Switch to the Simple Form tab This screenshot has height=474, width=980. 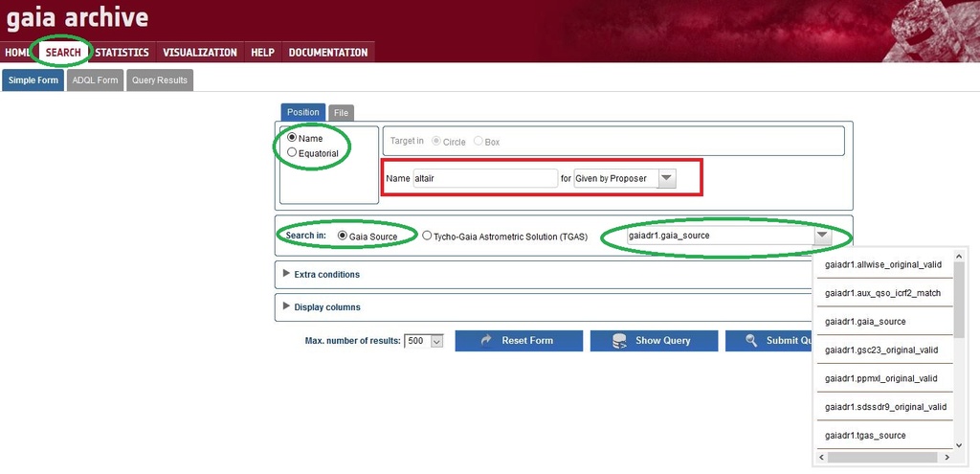(x=33, y=80)
